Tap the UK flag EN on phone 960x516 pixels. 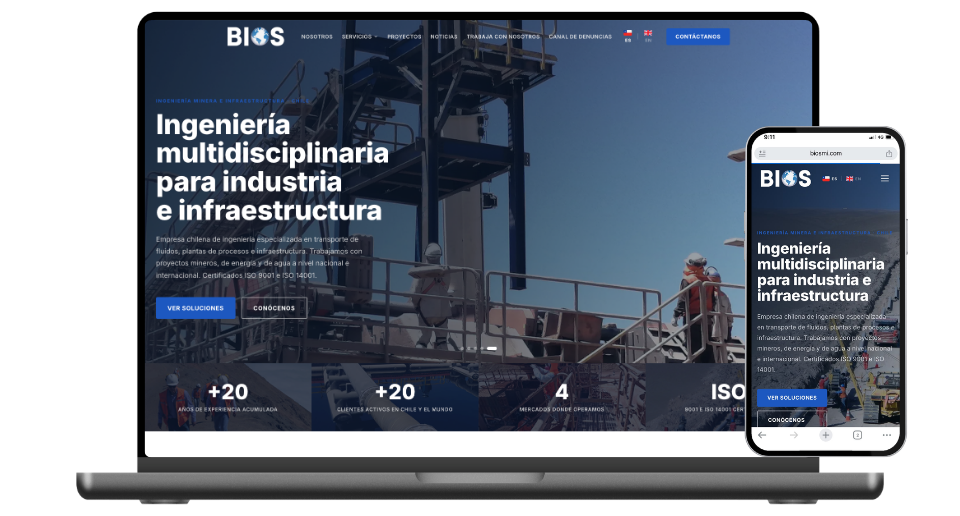point(853,179)
